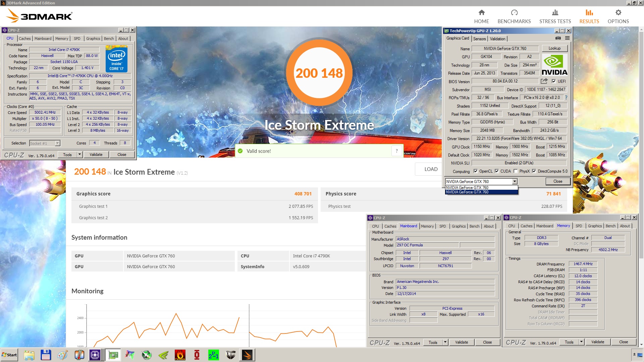Click Close in CPU-Z Mainboard window
The width and height of the screenshot is (644, 362).
point(487,342)
